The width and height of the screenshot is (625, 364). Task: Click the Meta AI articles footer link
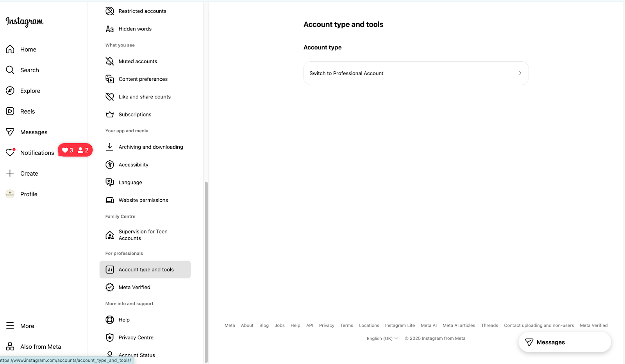click(459, 325)
